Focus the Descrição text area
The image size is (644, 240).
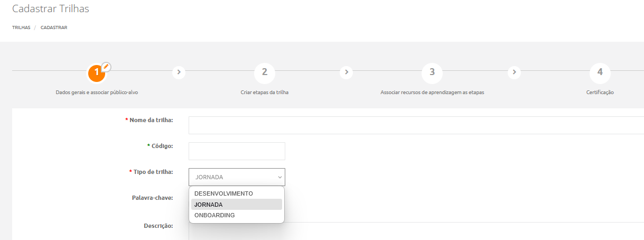pyautogui.click(x=416, y=231)
